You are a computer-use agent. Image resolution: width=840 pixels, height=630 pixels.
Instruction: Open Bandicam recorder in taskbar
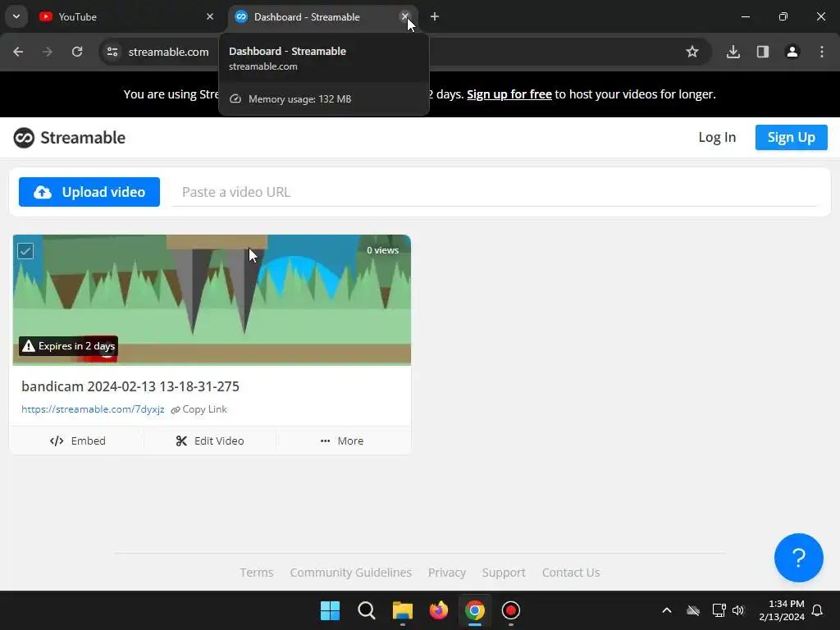[x=510, y=610]
